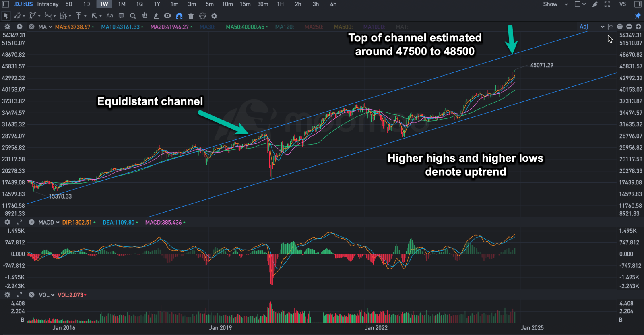Toggle the right sidebar panel
This screenshot has width=644, height=335.
(x=638, y=4)
